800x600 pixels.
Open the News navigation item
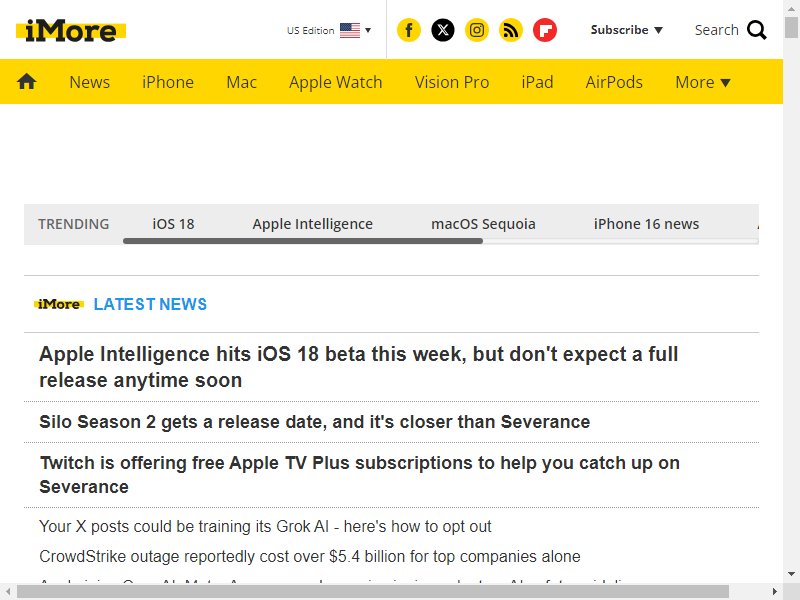pos(90,82)
